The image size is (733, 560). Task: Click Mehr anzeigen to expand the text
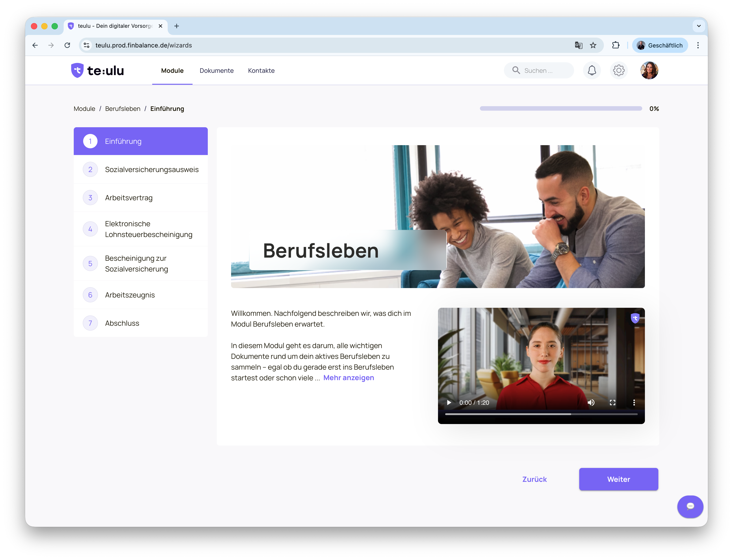[x=349, y=378]
